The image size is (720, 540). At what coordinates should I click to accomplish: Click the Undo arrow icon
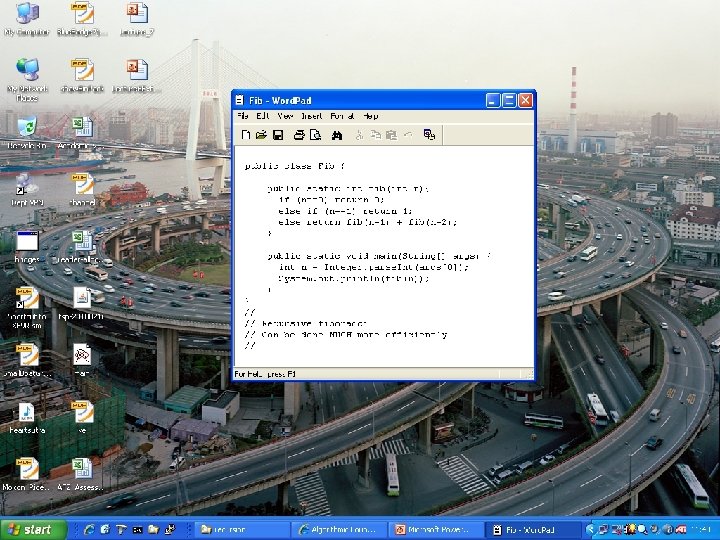(x=408, y=135)
